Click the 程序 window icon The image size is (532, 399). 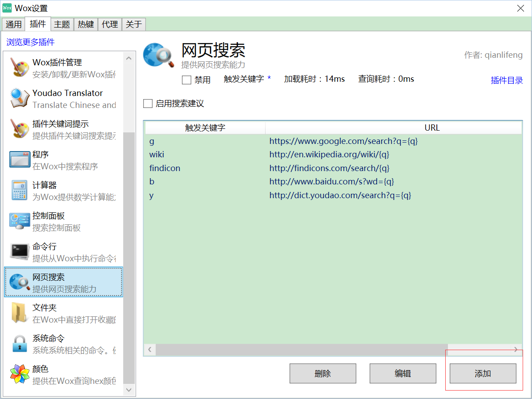19,160
